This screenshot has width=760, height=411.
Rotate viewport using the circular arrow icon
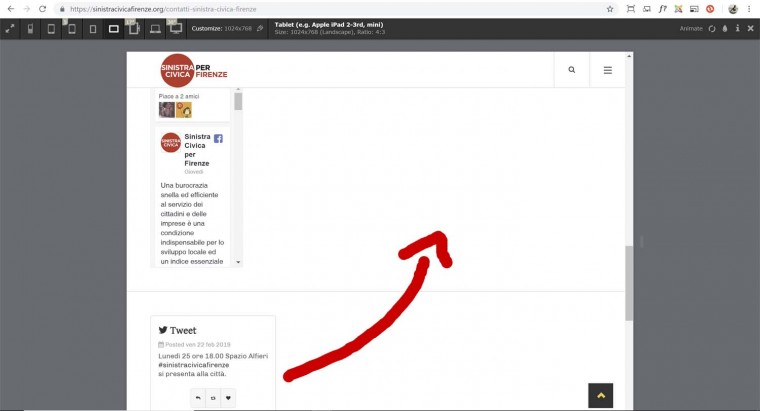[712, 29]
